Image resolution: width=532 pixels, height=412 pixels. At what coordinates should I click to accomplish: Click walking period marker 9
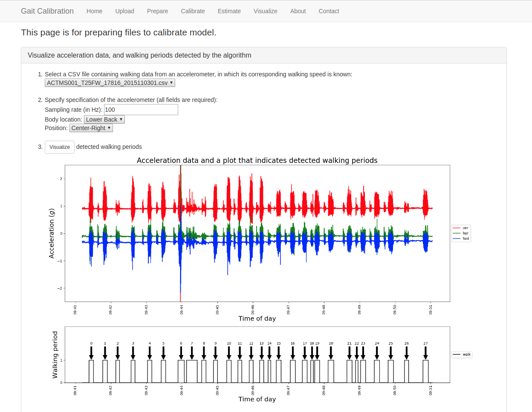tap(216, 351)
